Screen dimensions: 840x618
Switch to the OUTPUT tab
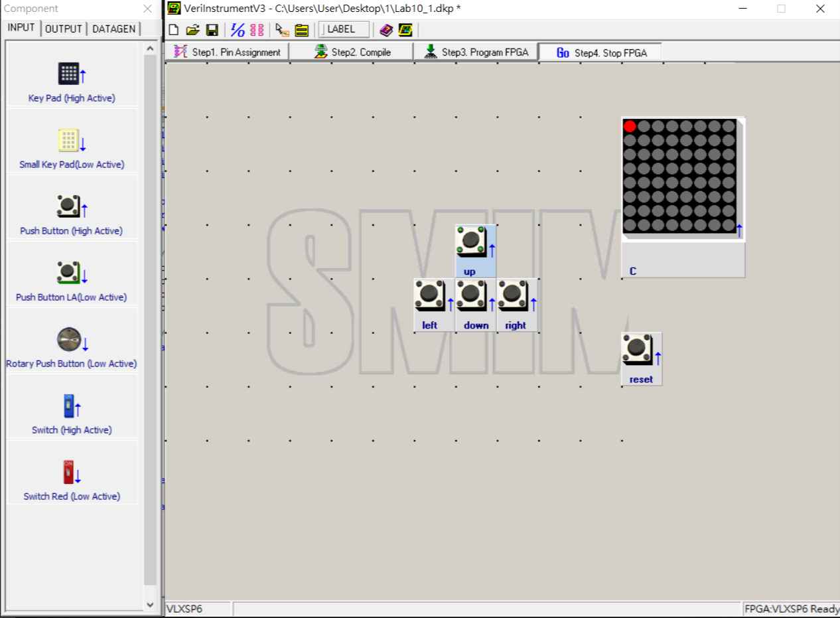[x=64, y=29]
